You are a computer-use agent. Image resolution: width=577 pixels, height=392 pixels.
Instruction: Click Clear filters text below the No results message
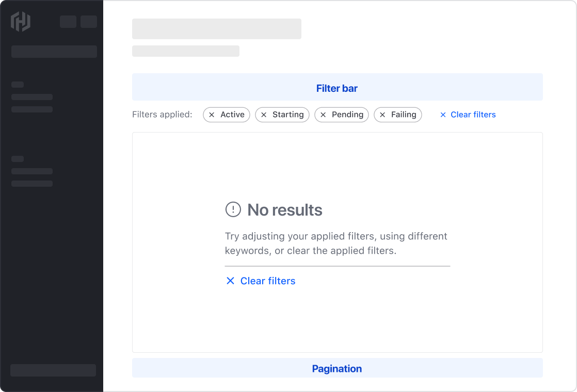coord(268,281)
